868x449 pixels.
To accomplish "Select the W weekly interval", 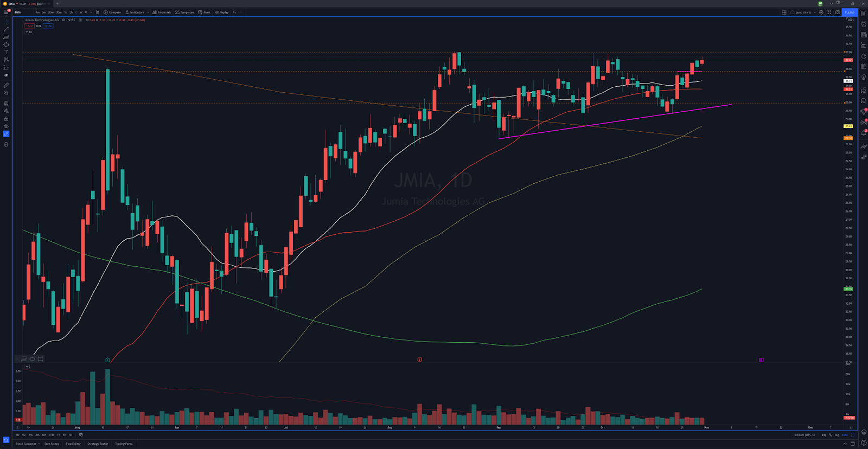I will coord(81,12).
